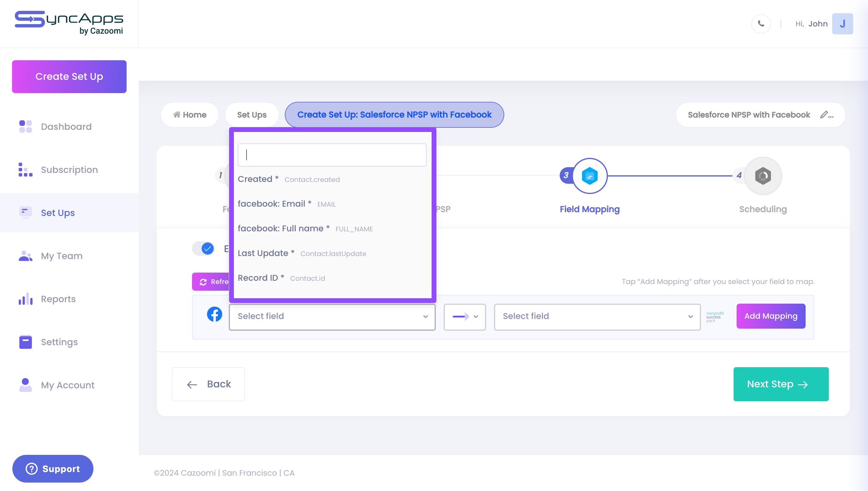868x491 pixels.
Task: Click the Support question mark icon
Action: click(x=32, y=469)
